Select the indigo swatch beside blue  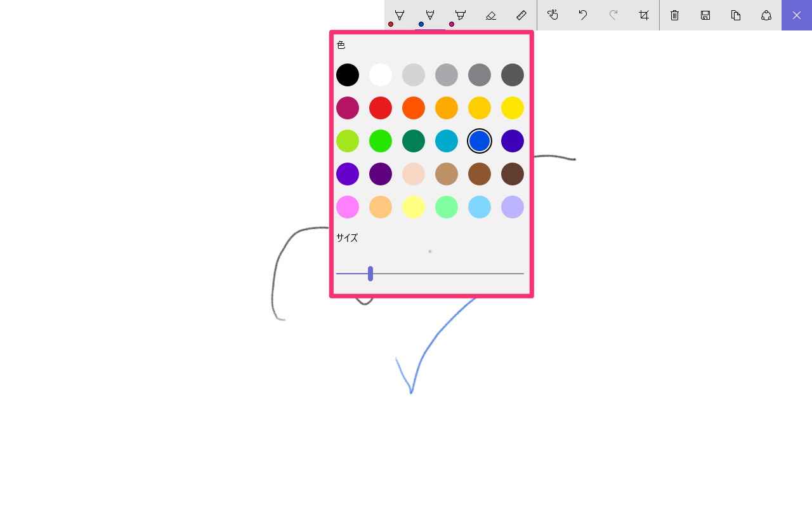pos(513,141)
